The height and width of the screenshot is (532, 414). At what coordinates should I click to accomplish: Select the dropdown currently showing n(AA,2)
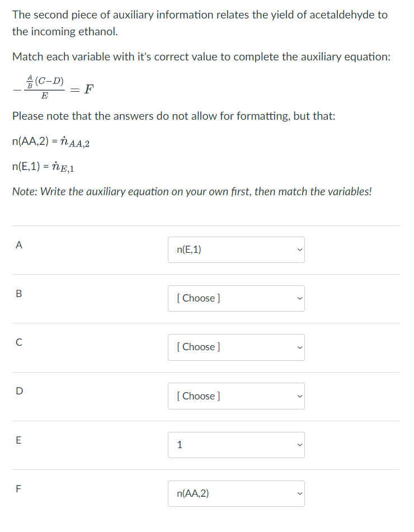[x=236, y=493]
